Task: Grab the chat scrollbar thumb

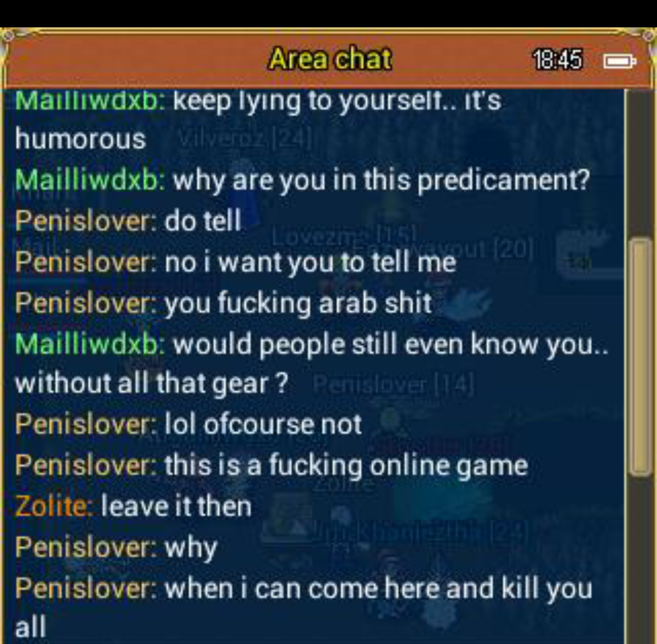Action: (x=641, y=357)
